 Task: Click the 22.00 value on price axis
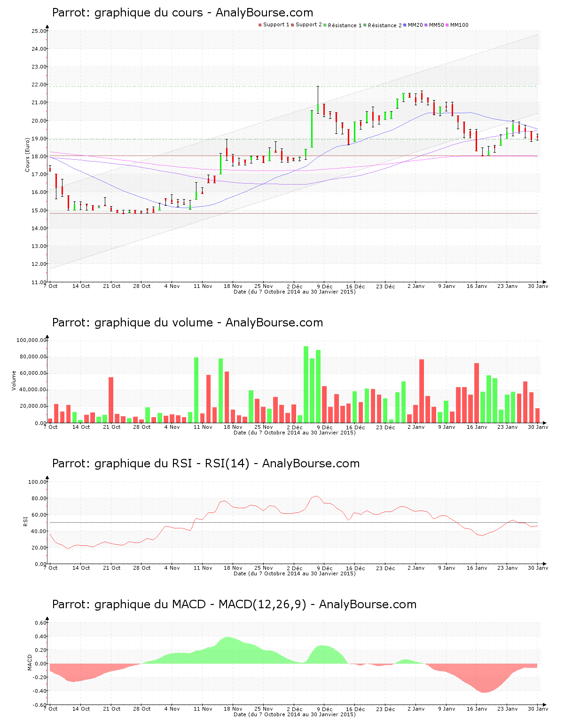(x=39, y=85)
